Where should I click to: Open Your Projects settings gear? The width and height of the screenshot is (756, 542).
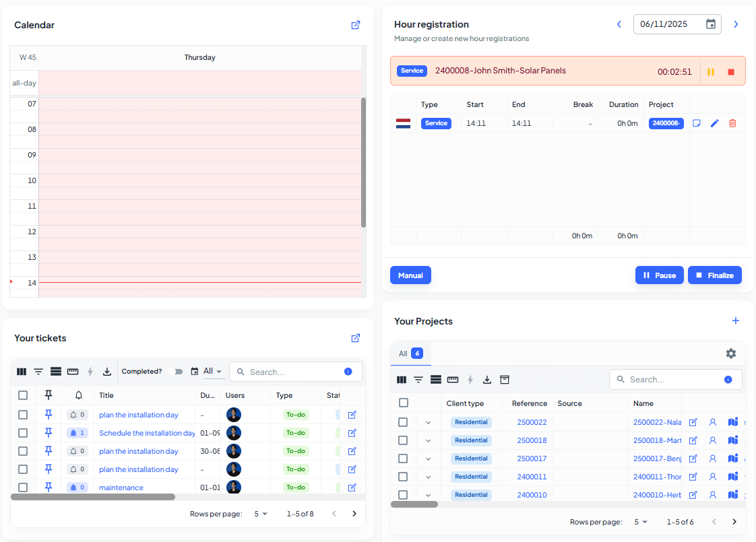tap(731, 353)
